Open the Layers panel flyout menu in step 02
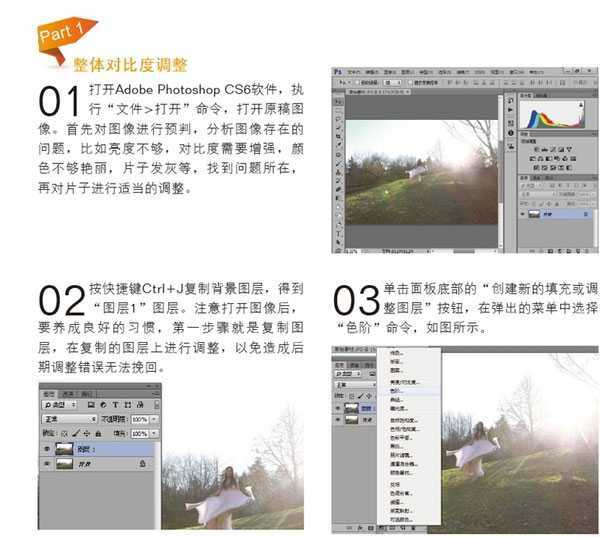The height and width of the screenshot is (537, 600). (156, 393)
